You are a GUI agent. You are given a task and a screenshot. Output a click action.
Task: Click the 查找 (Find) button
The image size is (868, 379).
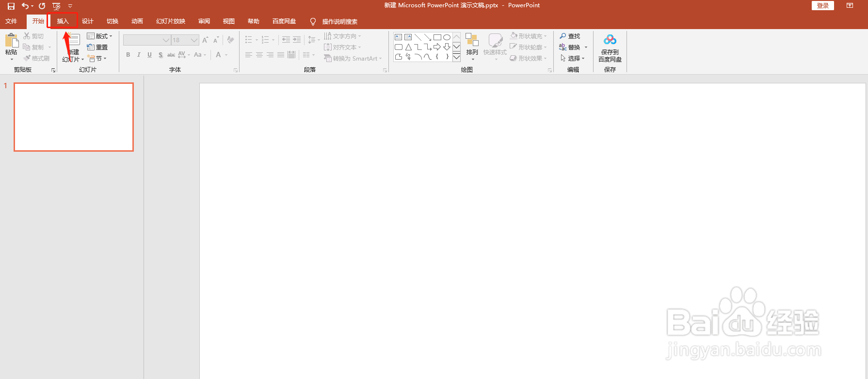(x=570, y=36)
